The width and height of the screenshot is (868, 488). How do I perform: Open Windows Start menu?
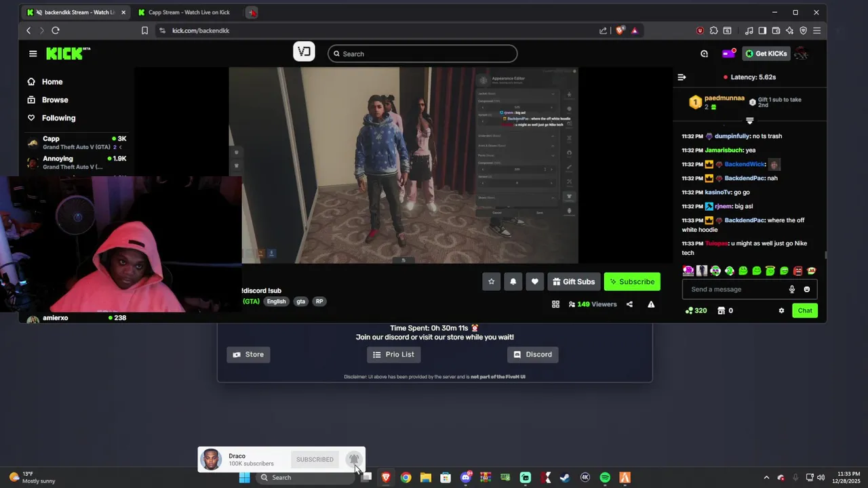(244, 478)
